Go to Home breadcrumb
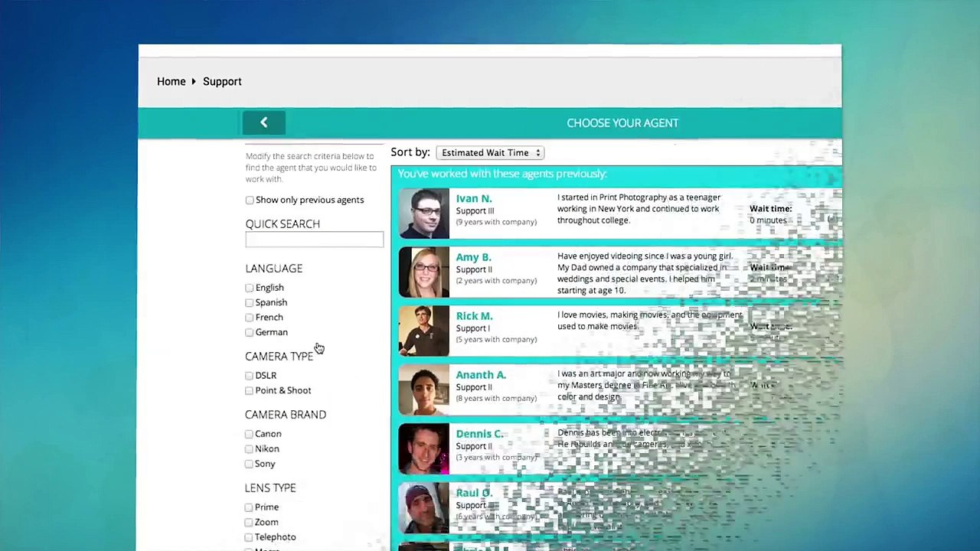980x551 pixels. (x=171, y=81)
